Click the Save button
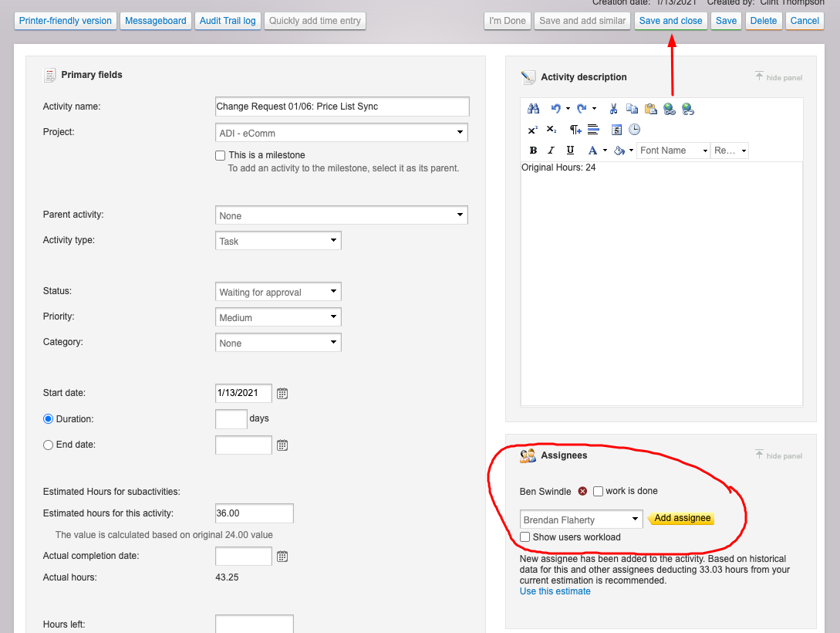The height and width of the screenshot is (633, 840). [727, 21]
